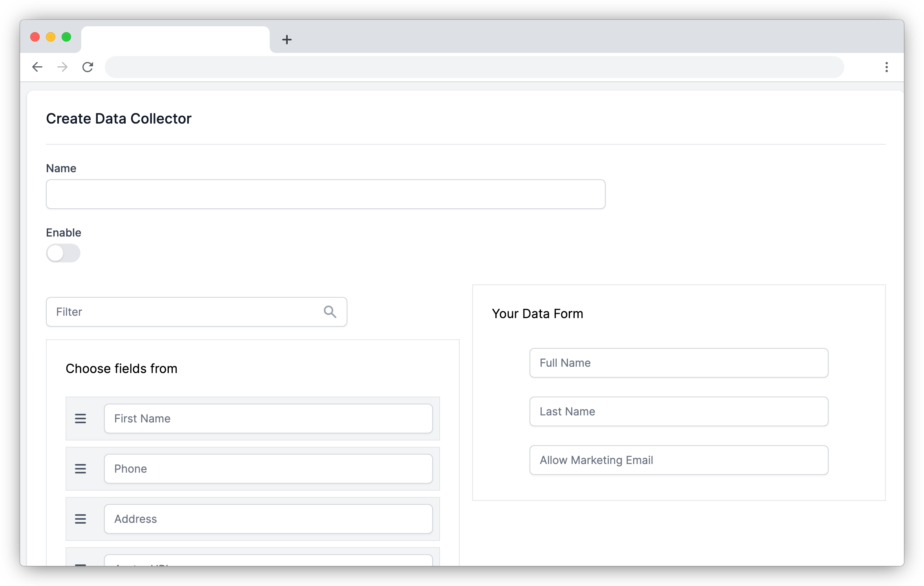924x586 pixels.
Task: Click the Name input field
Action: coord(325,194)
